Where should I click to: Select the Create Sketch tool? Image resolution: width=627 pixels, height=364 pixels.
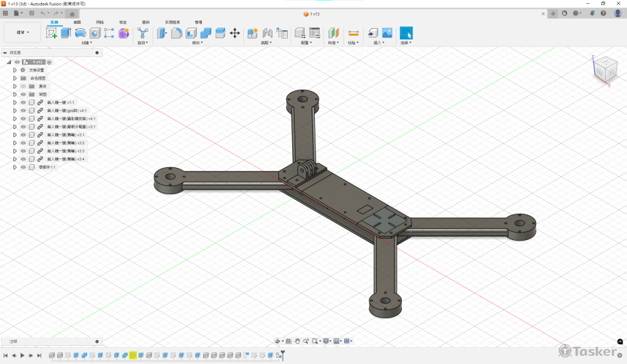click(51, 33)
